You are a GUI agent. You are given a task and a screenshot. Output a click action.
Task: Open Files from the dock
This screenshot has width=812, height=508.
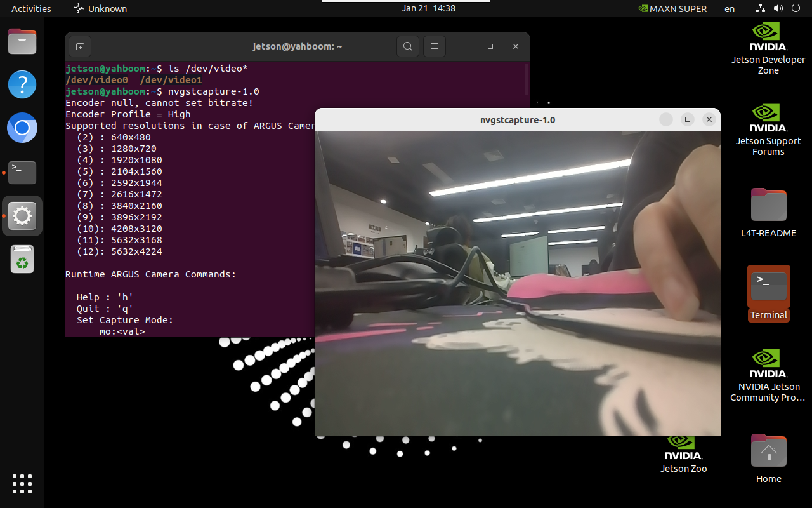click(22, 42)
